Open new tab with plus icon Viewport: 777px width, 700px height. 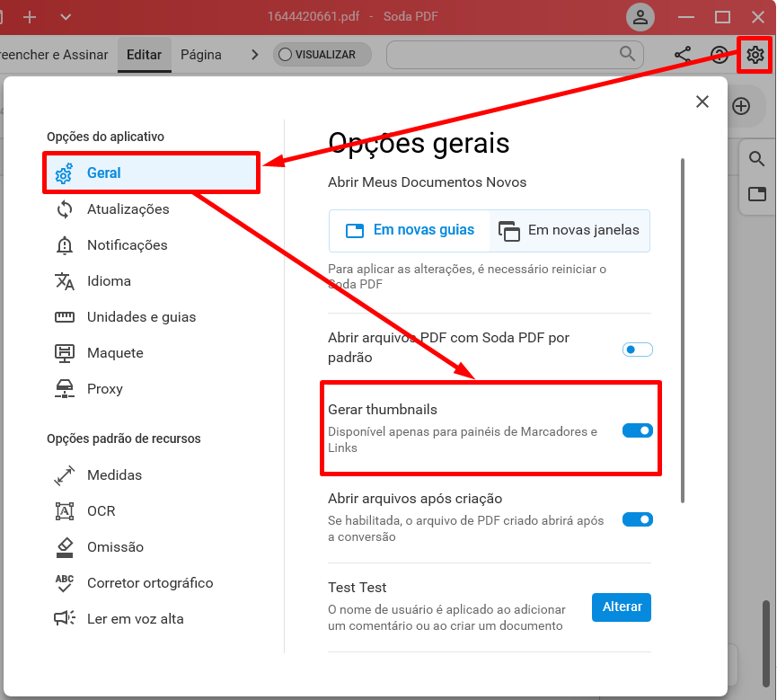(30, 17)
